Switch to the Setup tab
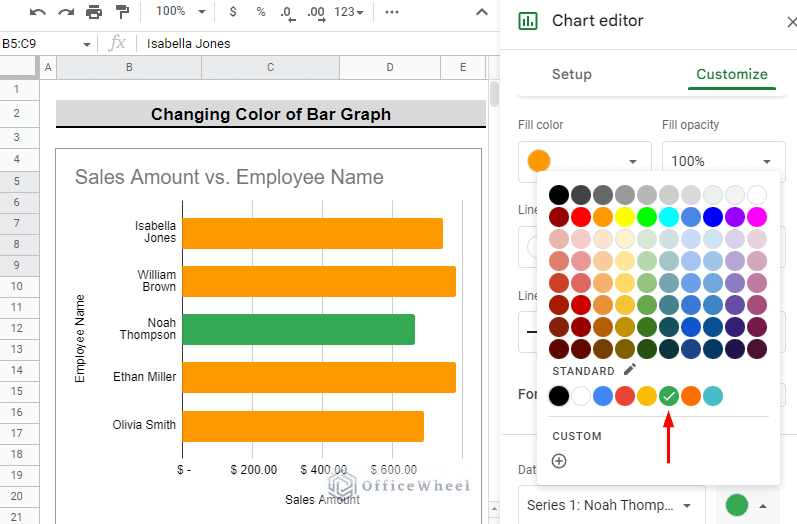The image size is (797, 524). tap(572, 74)
